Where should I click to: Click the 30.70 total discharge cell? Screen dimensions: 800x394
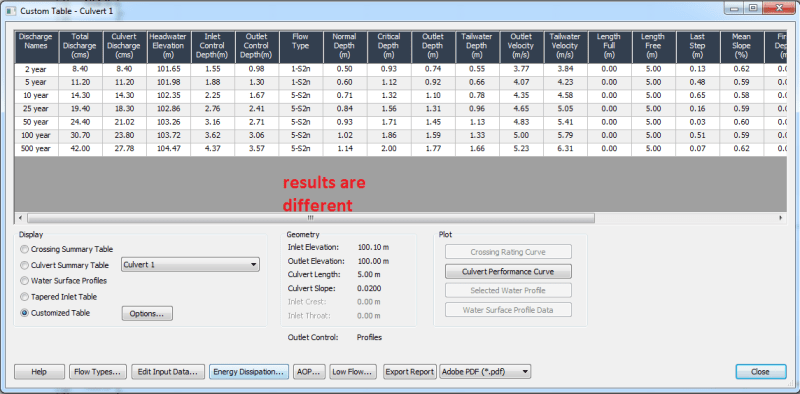(x=81, y=136)
